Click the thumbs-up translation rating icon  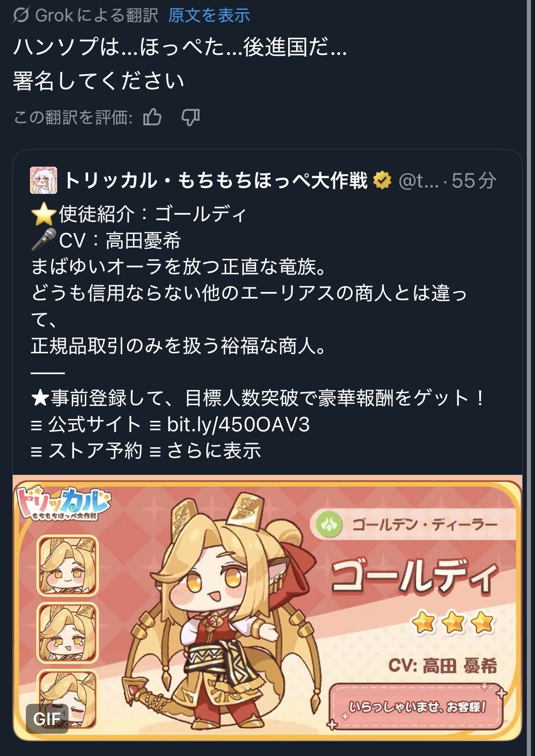coord(152,117)
